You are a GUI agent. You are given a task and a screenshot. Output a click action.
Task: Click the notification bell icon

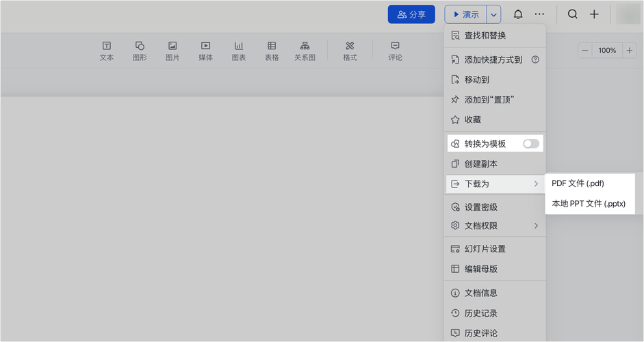518,14
